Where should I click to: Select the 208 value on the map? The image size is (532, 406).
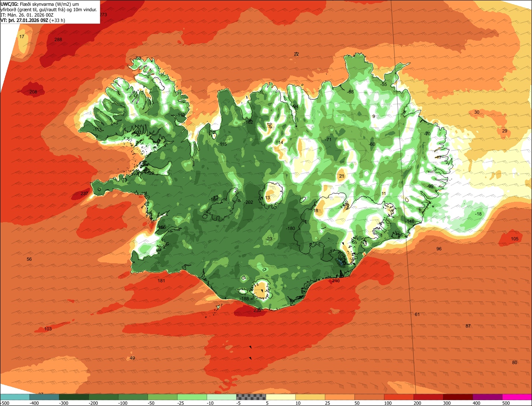pyautogui.click(x=33, y=92)
